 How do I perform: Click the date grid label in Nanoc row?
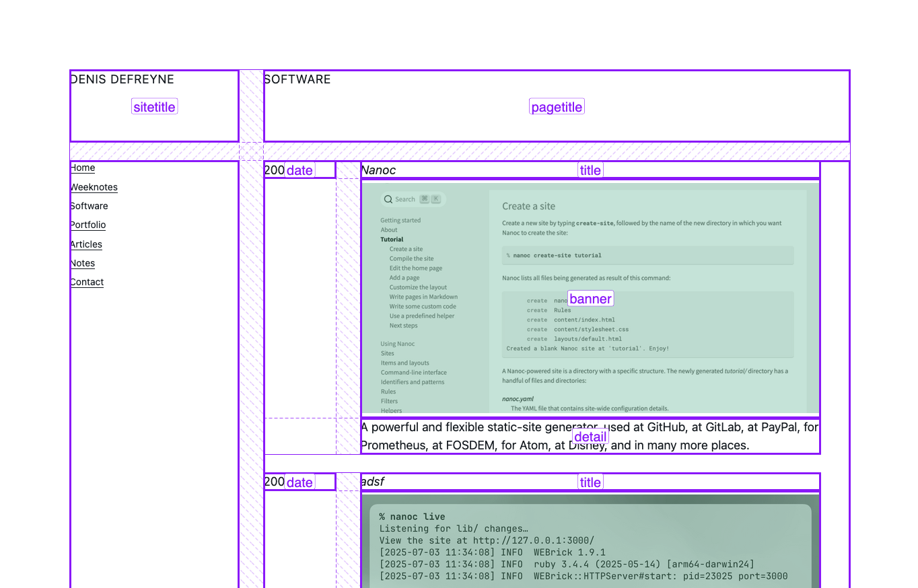pos(299,170)
